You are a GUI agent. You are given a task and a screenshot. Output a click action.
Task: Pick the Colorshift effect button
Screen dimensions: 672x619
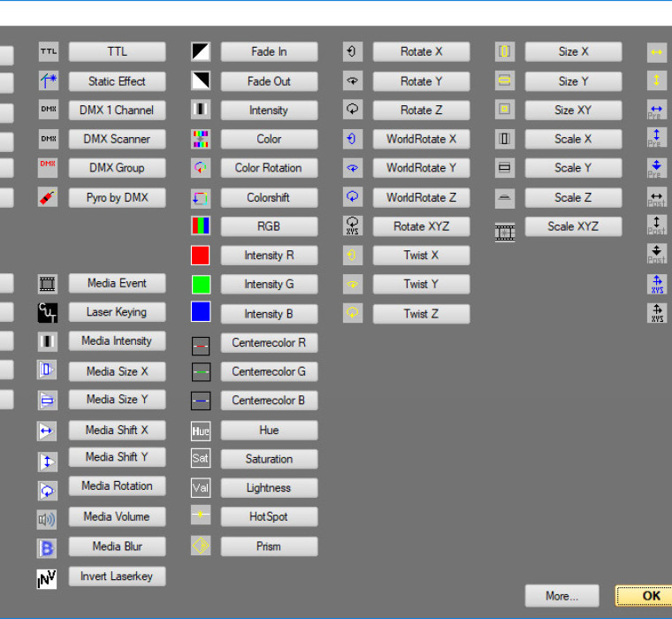269,197
